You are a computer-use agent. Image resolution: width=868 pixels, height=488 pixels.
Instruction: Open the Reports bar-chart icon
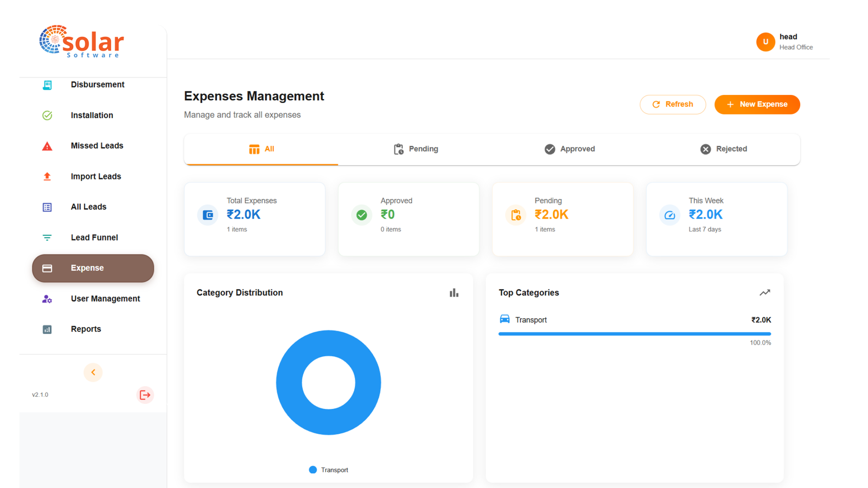coord(47,329)
